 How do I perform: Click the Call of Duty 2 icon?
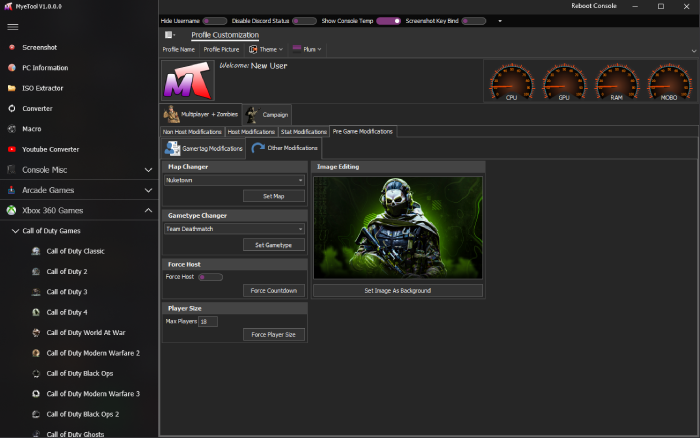36,271
